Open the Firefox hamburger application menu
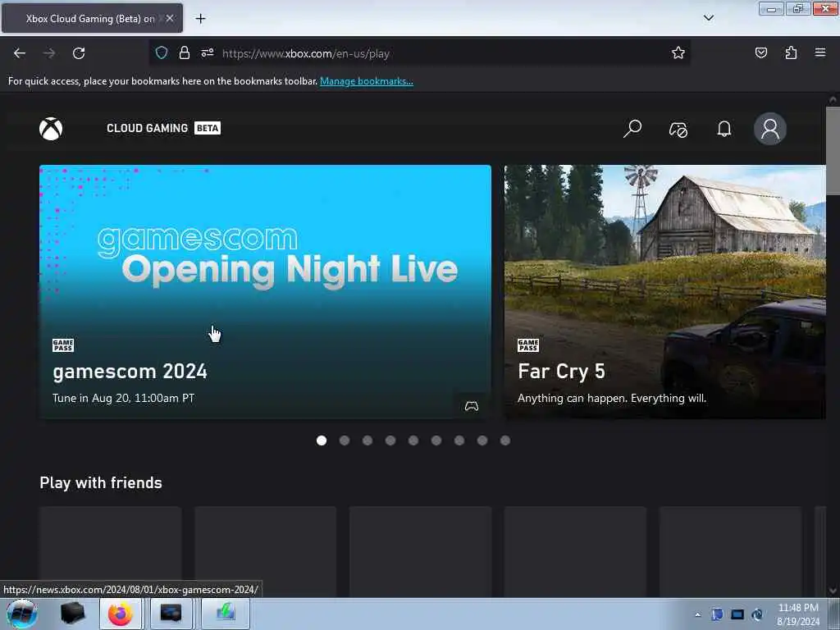 pyautogui.click(x=820, y=52)
